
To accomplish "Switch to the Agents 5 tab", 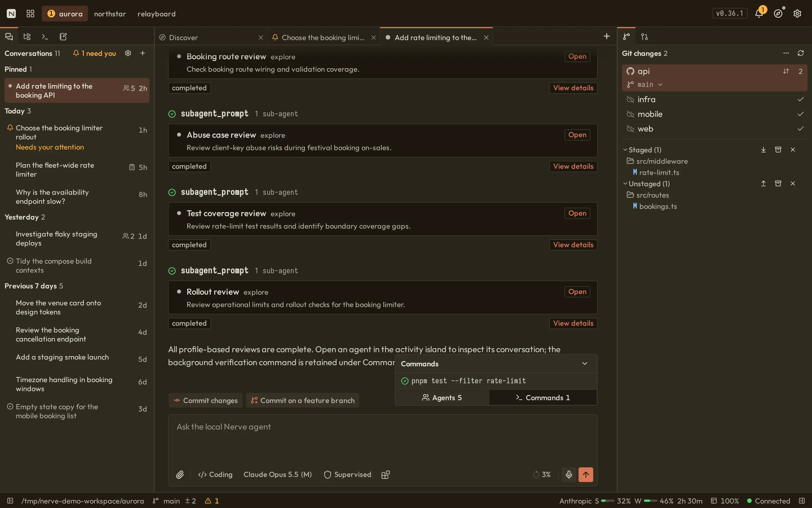I will [442, 397].
